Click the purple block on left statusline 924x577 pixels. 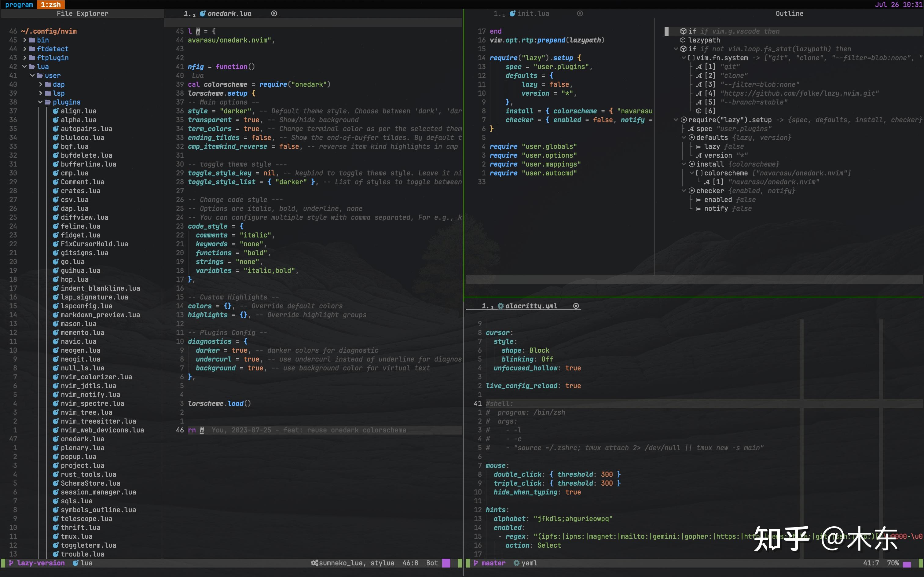[x=446, y=563]
